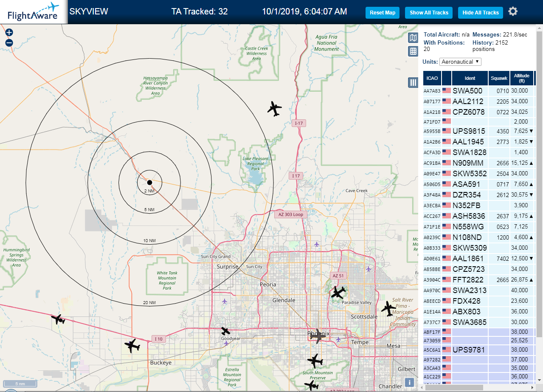Select the N909MM aircraft row

(478, 163)
